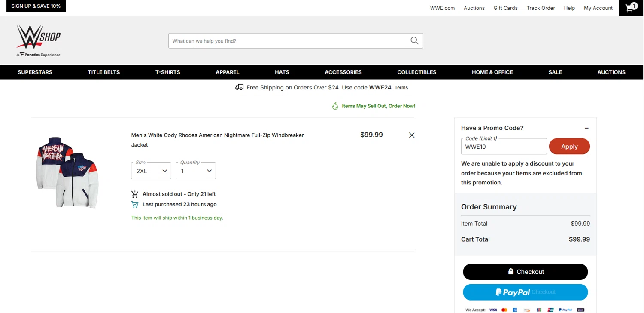Viewport: 644px width, 313px height.
Task: Remove the jacket with the X icon
Action: pyautogui.click(x=412, y=135)
